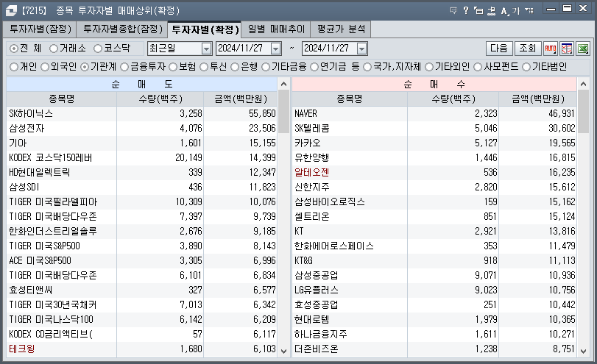The image size is (597, 364).
Task: Click the 순매수 종목명 column header
Action: tap(350, 99)
